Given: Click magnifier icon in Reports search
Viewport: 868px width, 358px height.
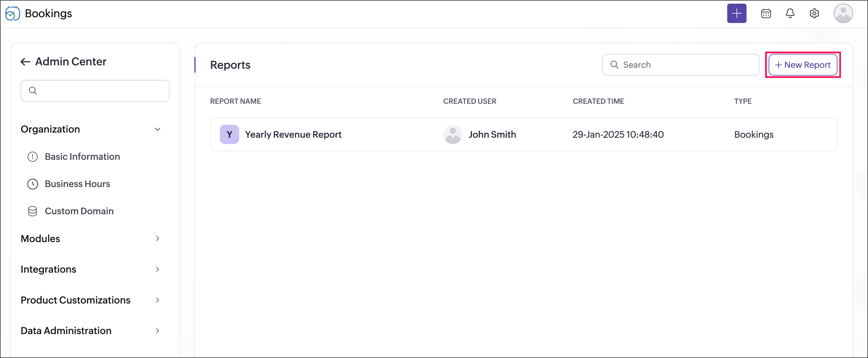Looking at the screenshot, I should (x=614, y=64).
